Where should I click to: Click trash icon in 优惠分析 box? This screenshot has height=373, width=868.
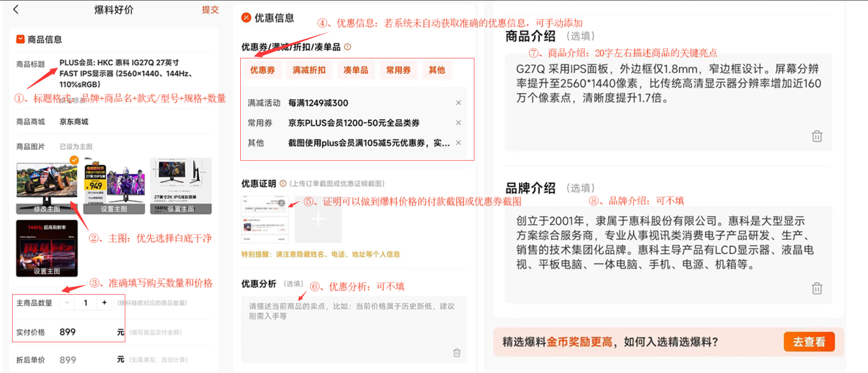click(x=457, y=353)
